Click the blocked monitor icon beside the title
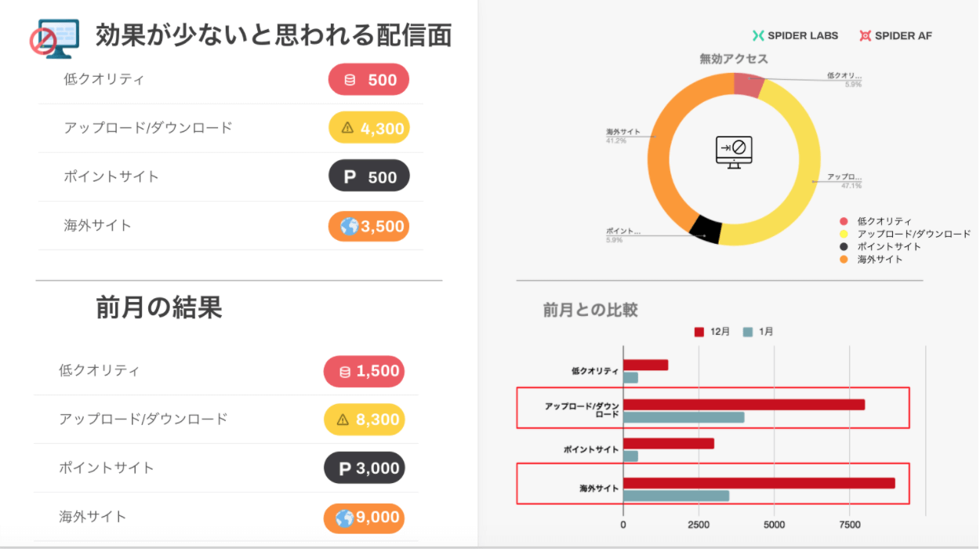Screen dimensions: 980x549 tap(55, 37)
